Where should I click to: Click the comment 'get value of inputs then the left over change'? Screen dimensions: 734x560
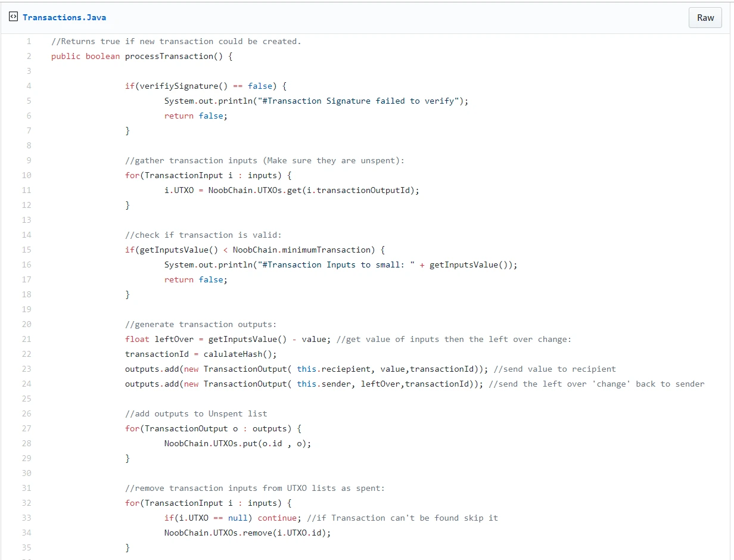(454, 339)
